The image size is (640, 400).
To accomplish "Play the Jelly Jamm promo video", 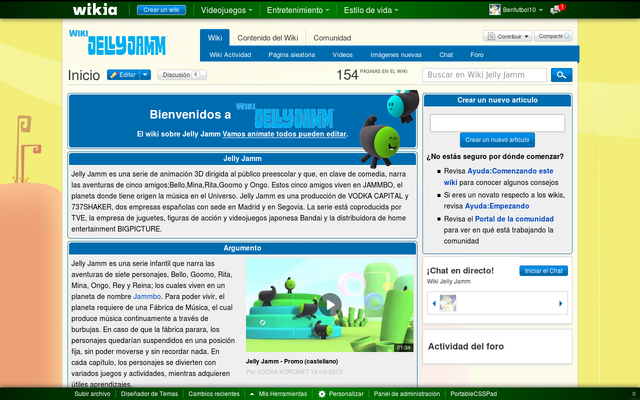I will pos(329,304).
